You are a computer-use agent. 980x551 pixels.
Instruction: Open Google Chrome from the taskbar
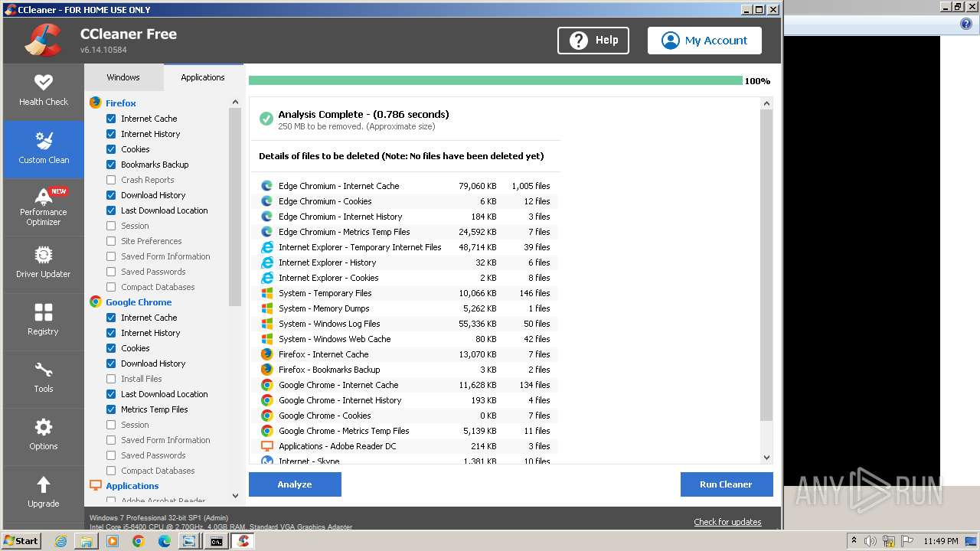tap(139, 541)
